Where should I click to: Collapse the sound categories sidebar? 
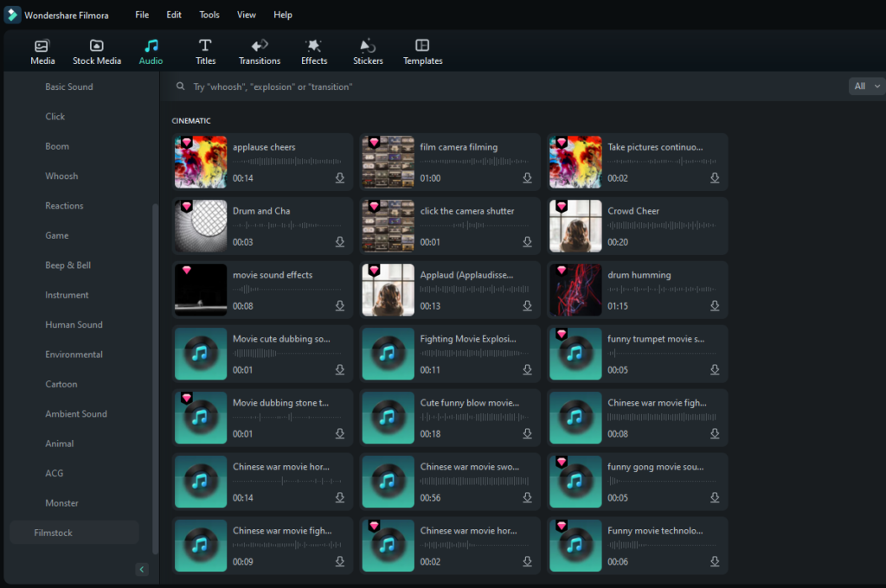click(x=141, y=569)
